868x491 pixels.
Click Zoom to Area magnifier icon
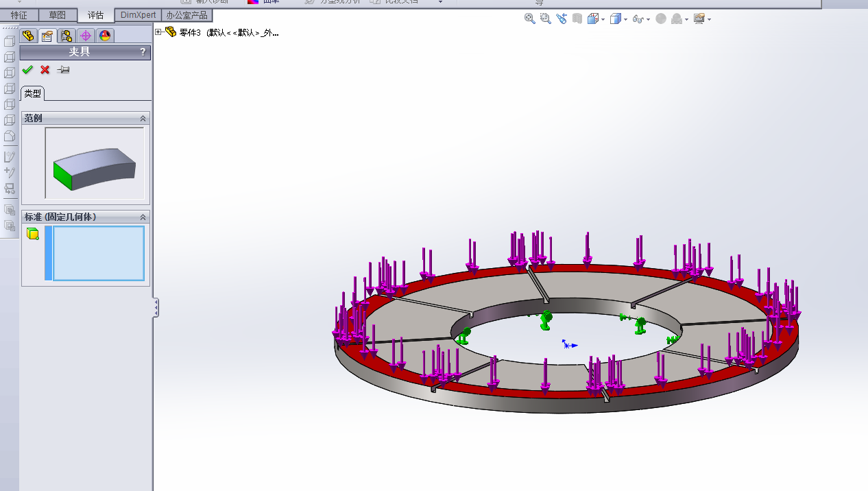point(546,19)
